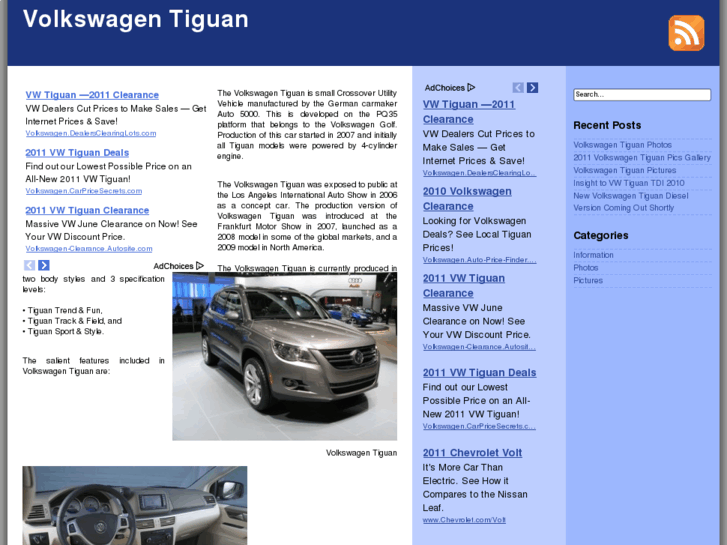Open '2011 VW Tiguan Clearance' sidebar ad heading
Viewport: 727px width, 545px height.
click(x=464, y=286)
